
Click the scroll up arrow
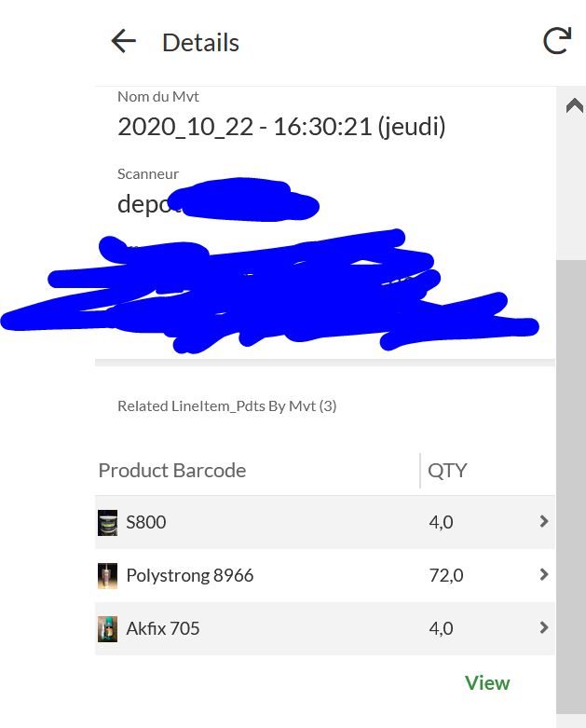[x=574, y=105]
